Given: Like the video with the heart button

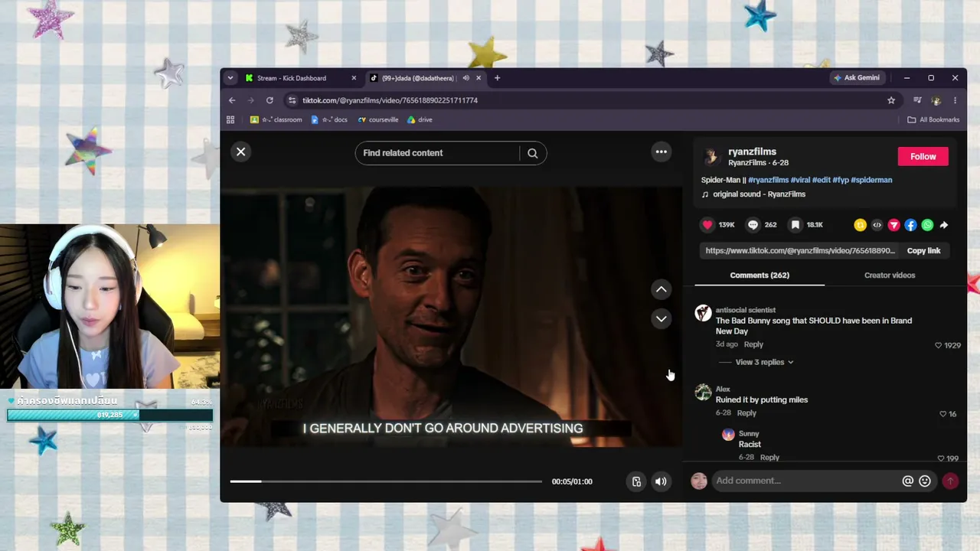Looking at the screenshot, I should (x=707, y=224).
